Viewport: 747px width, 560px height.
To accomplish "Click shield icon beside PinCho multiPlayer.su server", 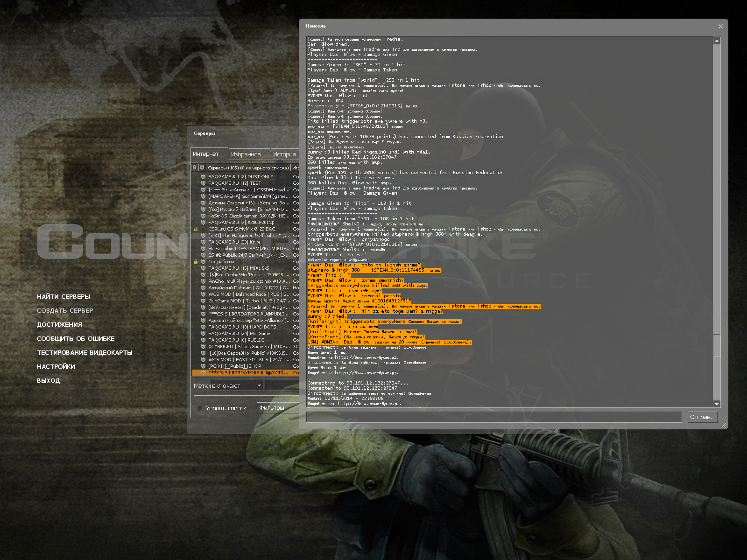I will click(x=203, y=281).
